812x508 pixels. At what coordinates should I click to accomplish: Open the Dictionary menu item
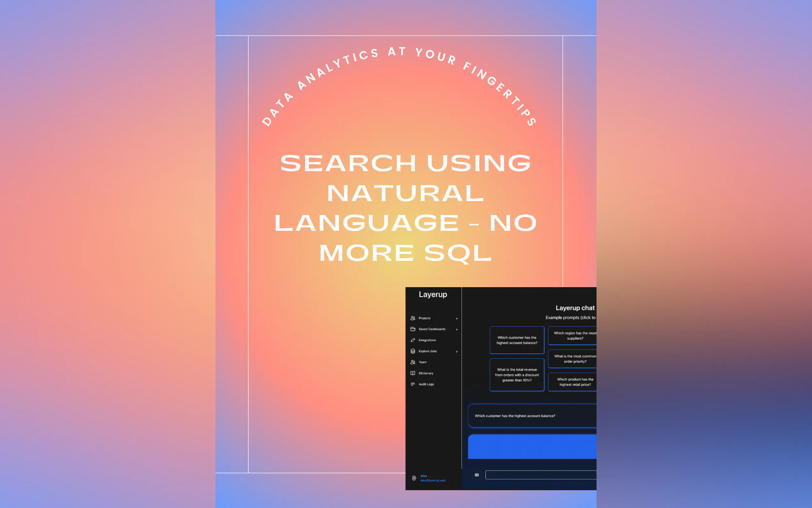(x=426, y=373)
